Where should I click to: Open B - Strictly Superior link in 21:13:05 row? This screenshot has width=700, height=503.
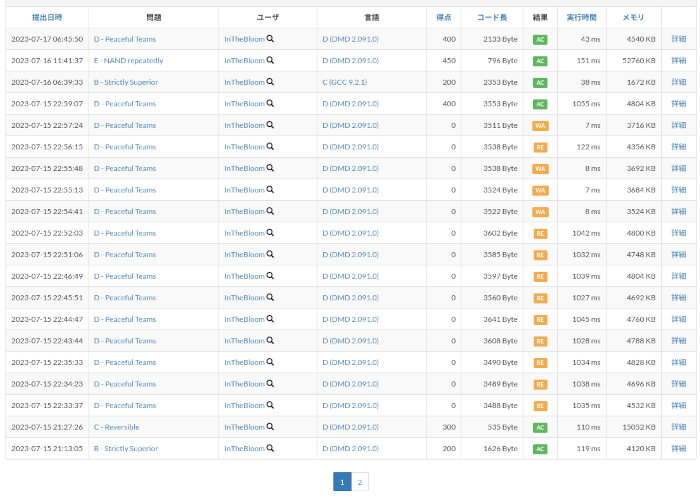point(126,449)
